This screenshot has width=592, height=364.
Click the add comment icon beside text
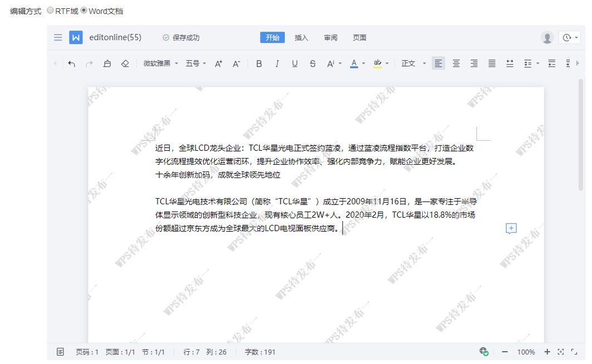(x=511, y=228)
